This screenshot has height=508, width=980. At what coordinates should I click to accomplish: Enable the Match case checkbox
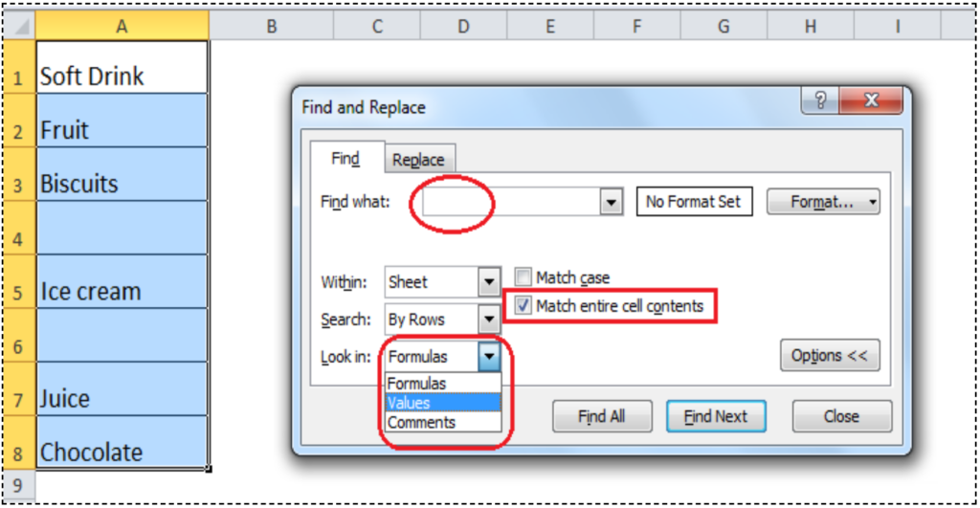pyautogui.click(x=523, y=278)
